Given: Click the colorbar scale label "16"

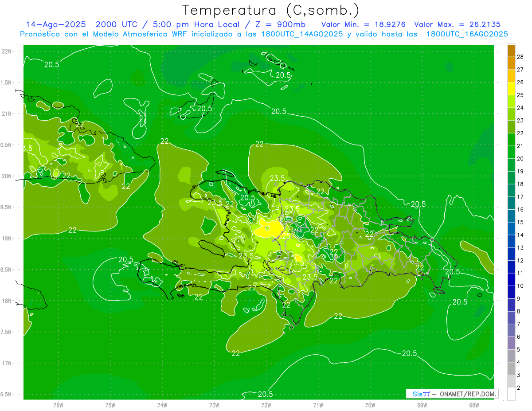Looking at the screenshot, I should [520, 209].
